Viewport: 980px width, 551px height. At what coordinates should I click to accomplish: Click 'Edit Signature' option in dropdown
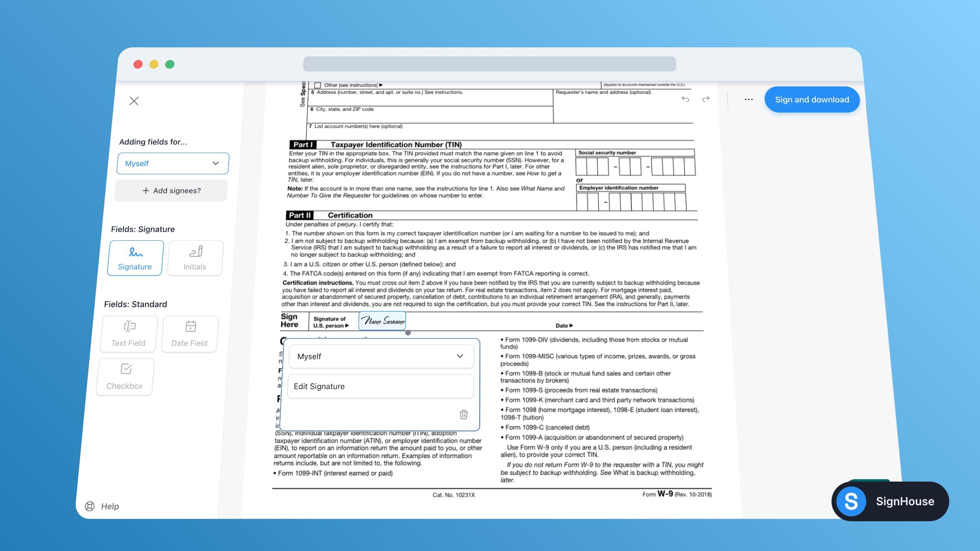pos(380,386)
